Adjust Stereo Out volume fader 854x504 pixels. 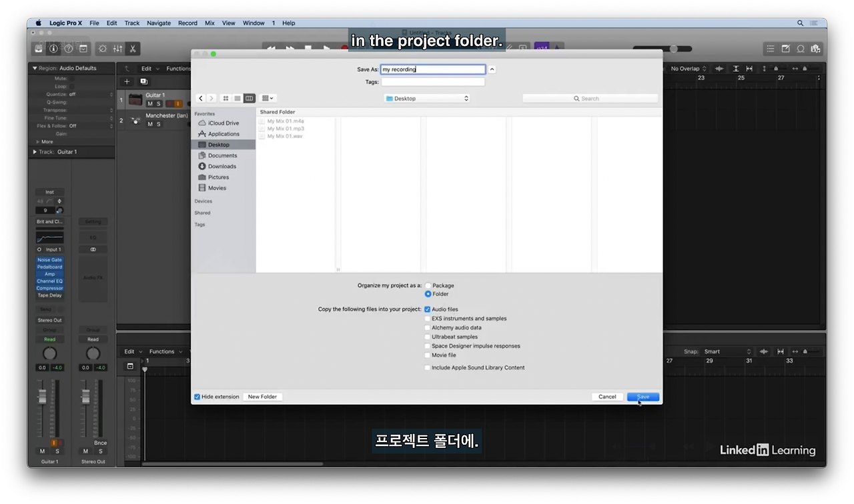coord(85,397)
